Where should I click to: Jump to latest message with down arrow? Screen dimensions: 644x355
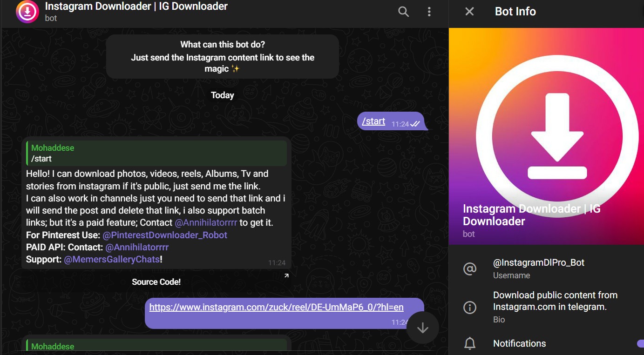422,328
